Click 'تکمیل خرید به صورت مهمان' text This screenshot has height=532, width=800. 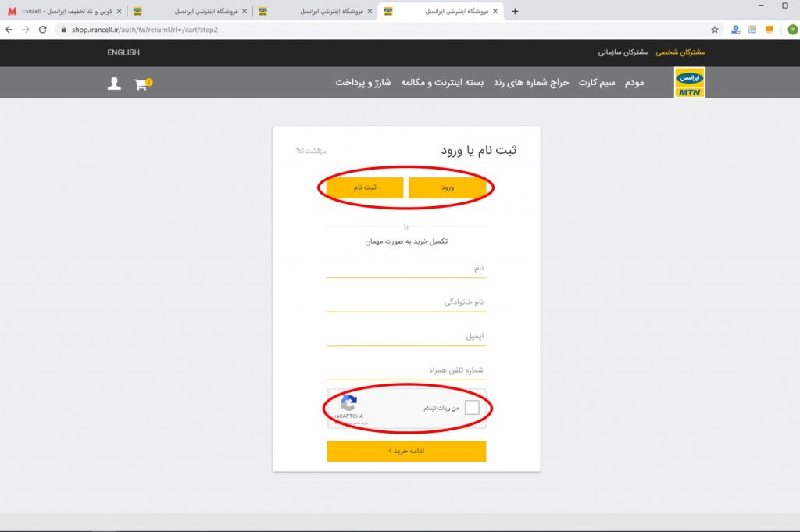tap(406, 241)
